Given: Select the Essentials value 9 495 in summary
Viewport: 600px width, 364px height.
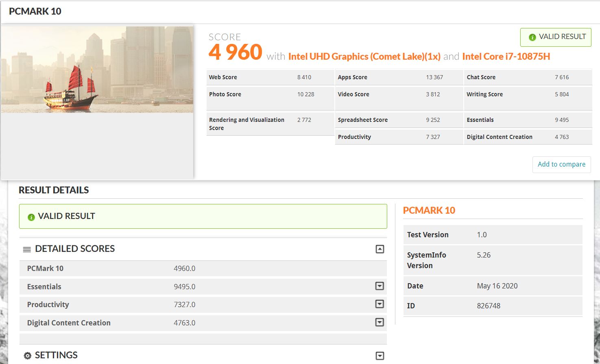Looking at the screenshot, I should [x=562, y=120].
